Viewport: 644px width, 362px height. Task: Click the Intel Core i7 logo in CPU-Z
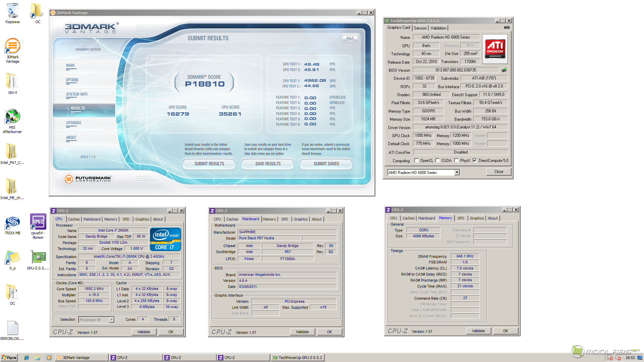165,239
